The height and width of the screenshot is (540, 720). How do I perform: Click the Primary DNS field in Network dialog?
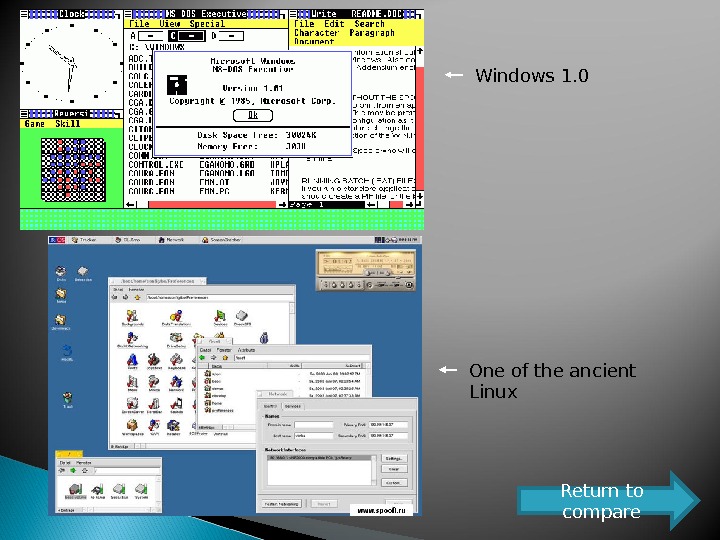tap(388, 425)
